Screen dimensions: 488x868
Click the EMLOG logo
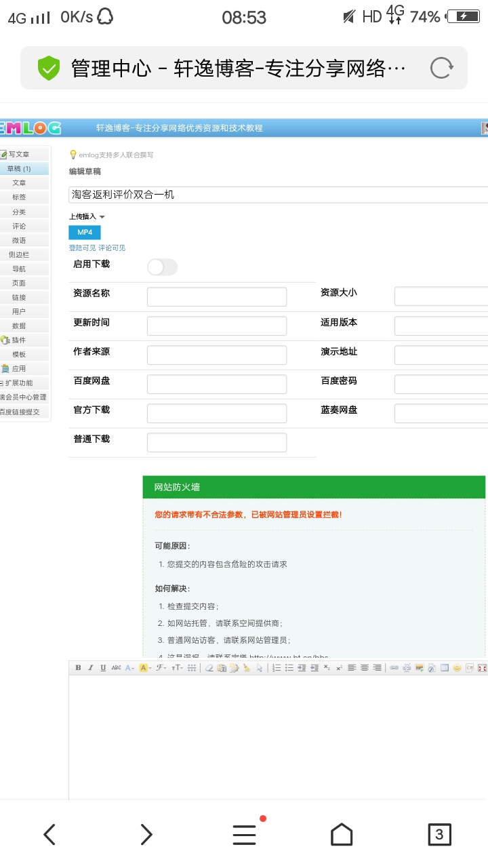pos(30,127)
